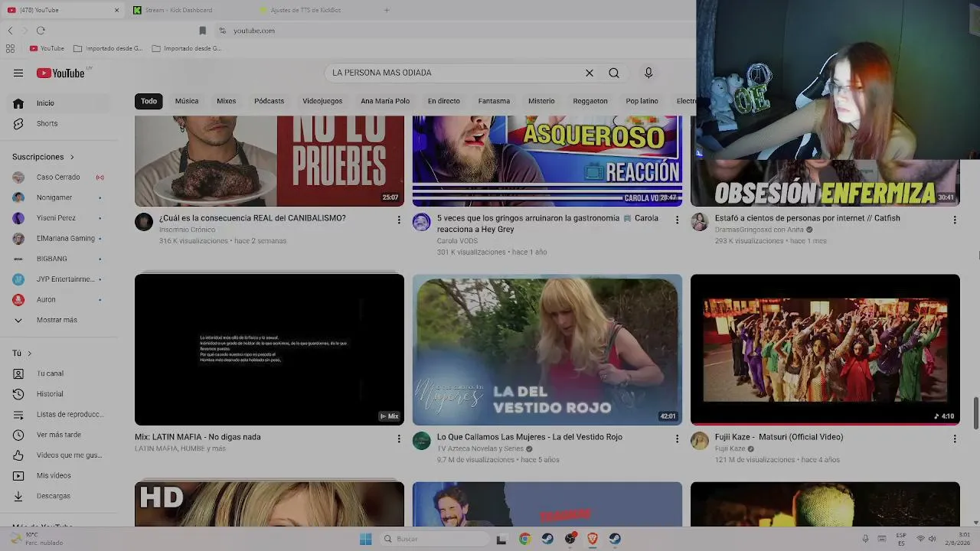Open options menu for Fujii Kaze Matsuri

pos(955,439)
